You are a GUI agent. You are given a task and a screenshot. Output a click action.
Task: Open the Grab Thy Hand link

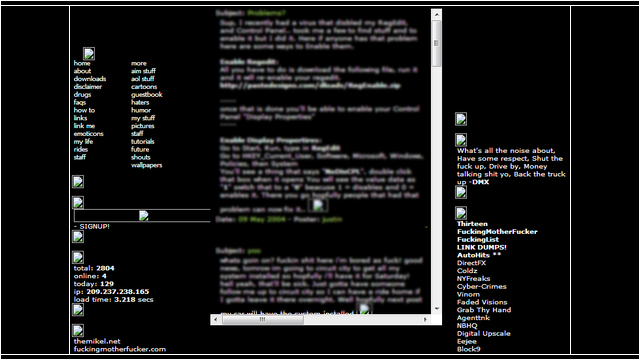tap(484, 310)
